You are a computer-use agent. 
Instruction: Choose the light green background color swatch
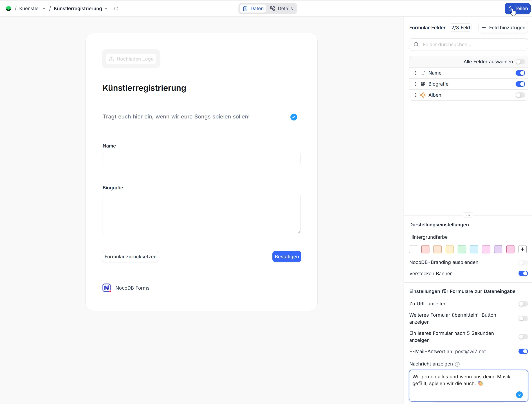pyautogui.click(x=462, y=250)
